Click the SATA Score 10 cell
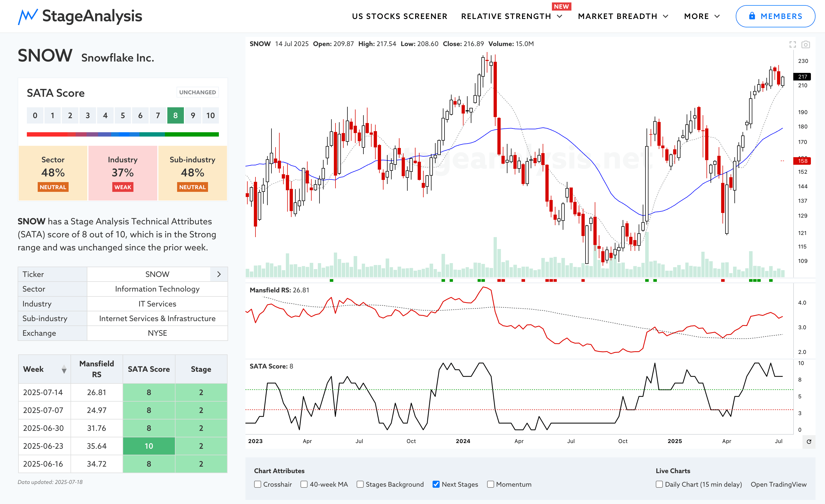This screenshot has width=825, height=504. (x=149, y=446)
